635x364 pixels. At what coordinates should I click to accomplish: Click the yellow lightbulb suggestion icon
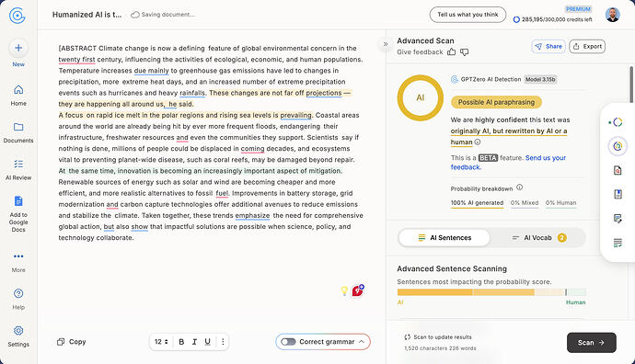344,290
